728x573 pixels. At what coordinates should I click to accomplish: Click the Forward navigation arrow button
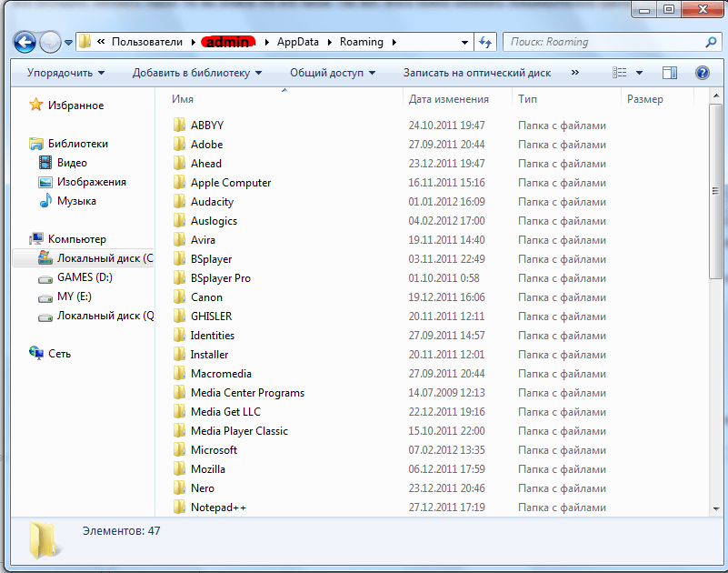50,42
